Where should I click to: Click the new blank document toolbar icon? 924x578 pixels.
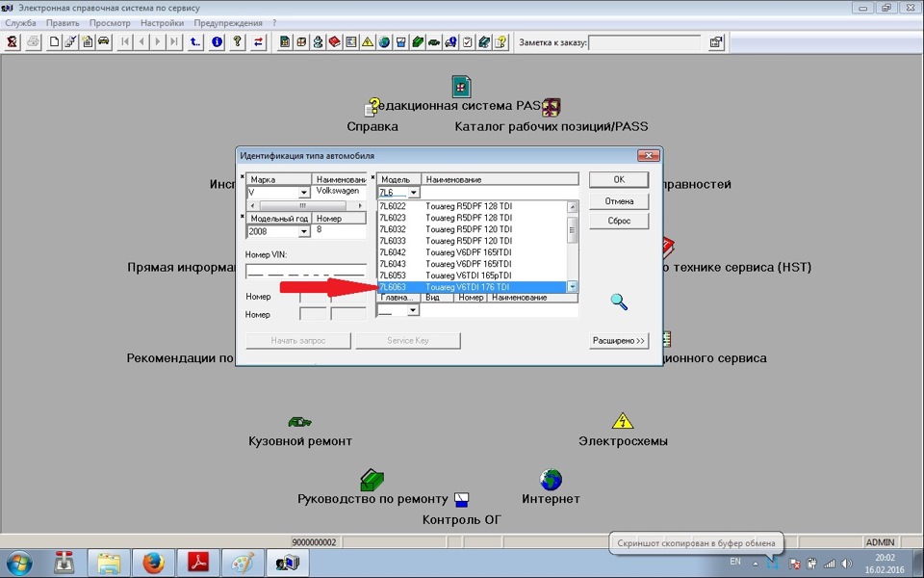click(54, 41)
